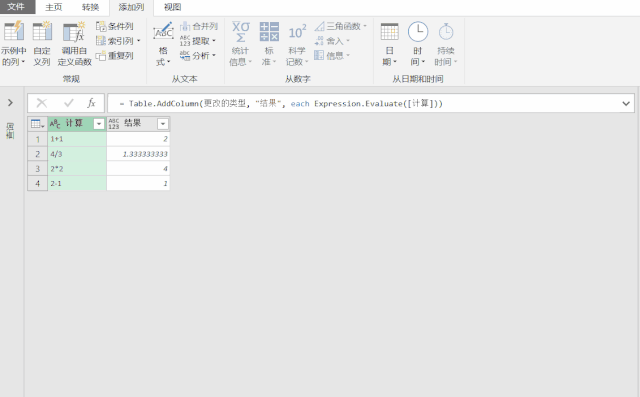The image size is (640, 397).
Task: Open the 格式 text format menu
Action: point(163,44)
